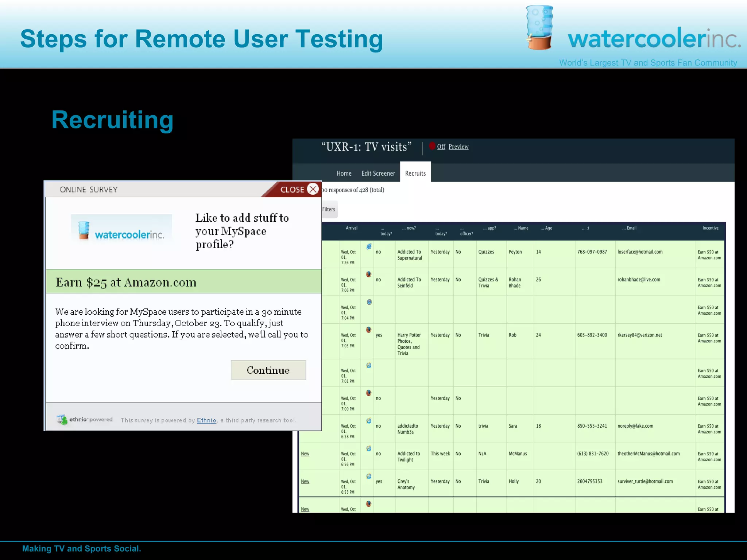The width and height of the screenshot is (747, 560).
Task: Select email theotherMcManus@hotmail.com
Action: click(649, 454)
